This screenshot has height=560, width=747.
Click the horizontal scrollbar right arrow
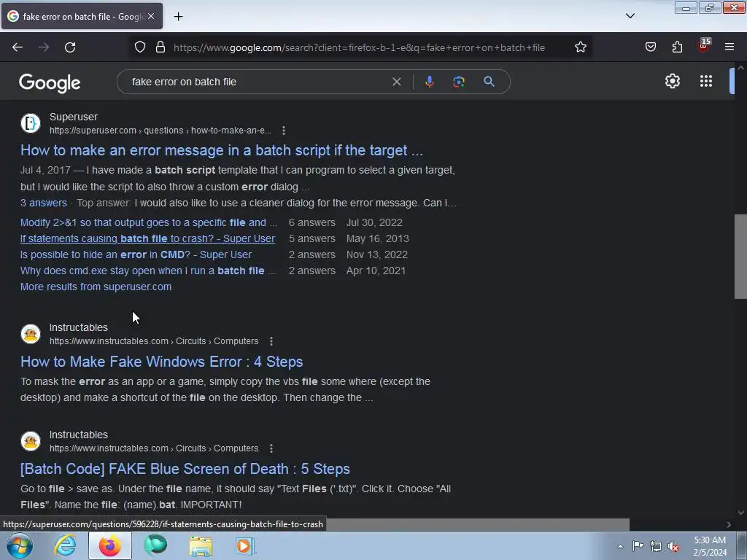point(729,524)
